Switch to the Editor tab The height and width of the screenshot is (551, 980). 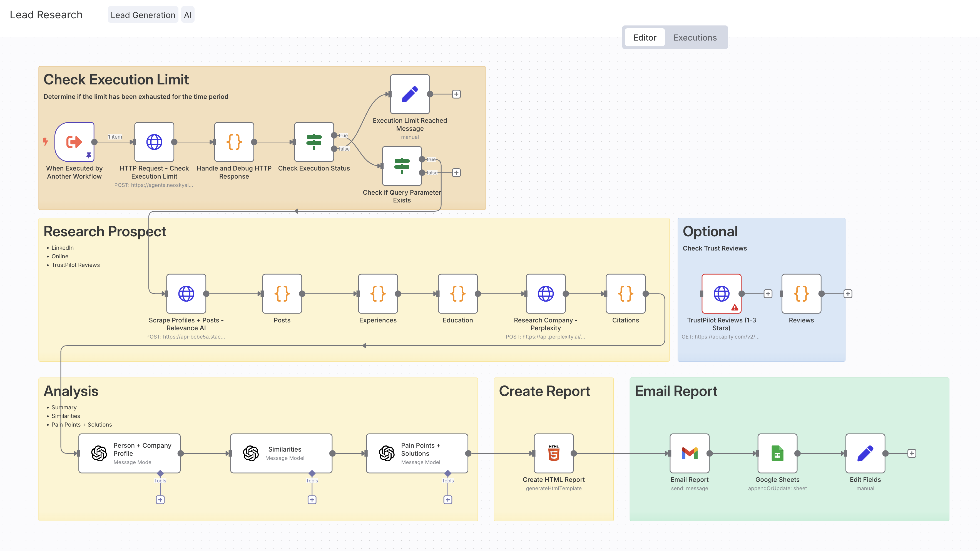point(645,37)
